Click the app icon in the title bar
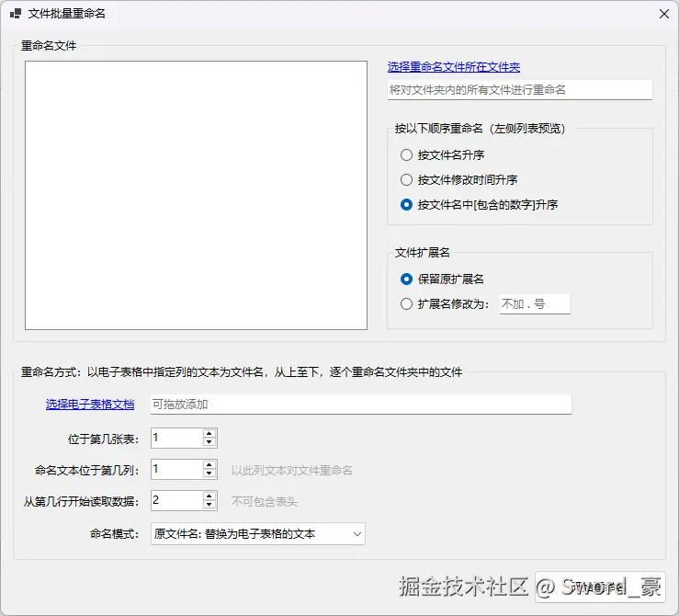The image size is (679, 616). [x=15, y=14]
